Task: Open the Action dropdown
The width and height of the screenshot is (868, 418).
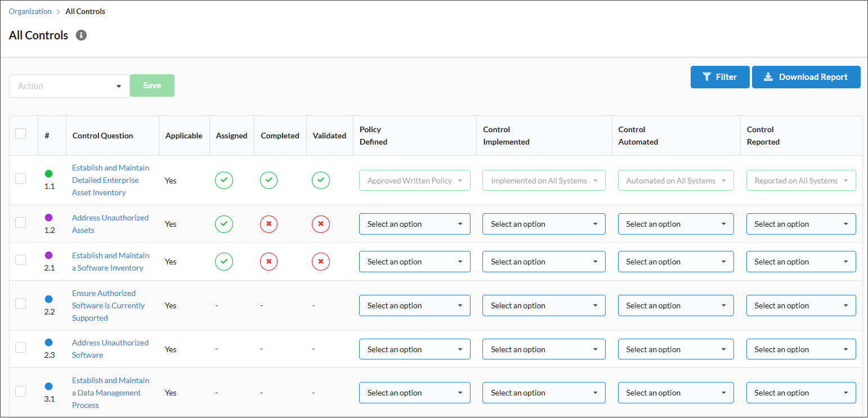Action: (x=70, y=86)
